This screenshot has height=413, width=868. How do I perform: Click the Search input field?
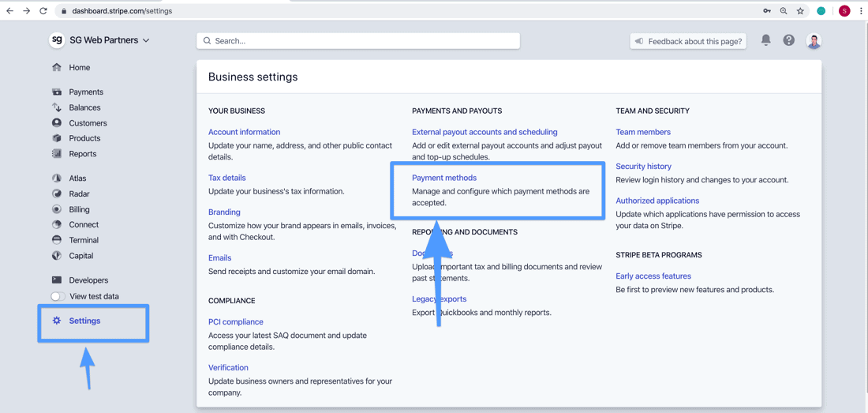358,41
